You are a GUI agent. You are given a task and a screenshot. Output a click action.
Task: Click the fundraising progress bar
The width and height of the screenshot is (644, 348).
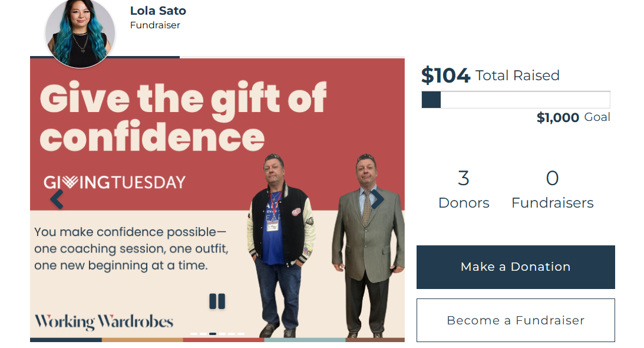click(516, 100)
